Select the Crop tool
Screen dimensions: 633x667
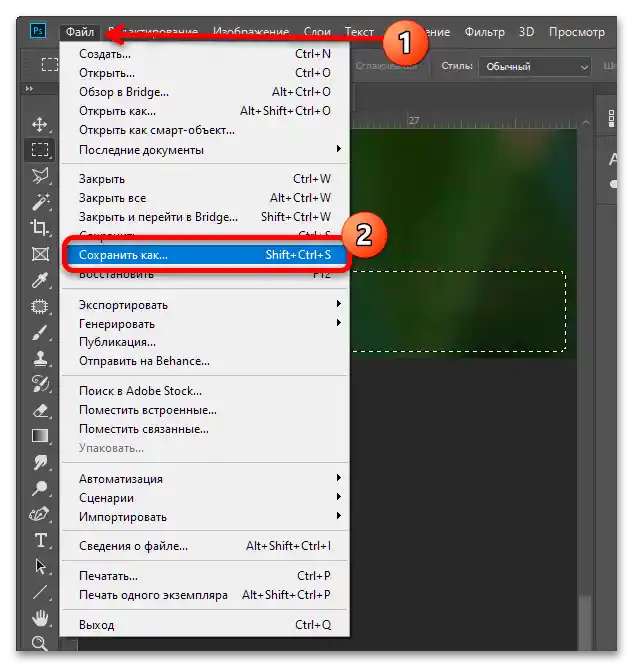[x=40, y=228]
